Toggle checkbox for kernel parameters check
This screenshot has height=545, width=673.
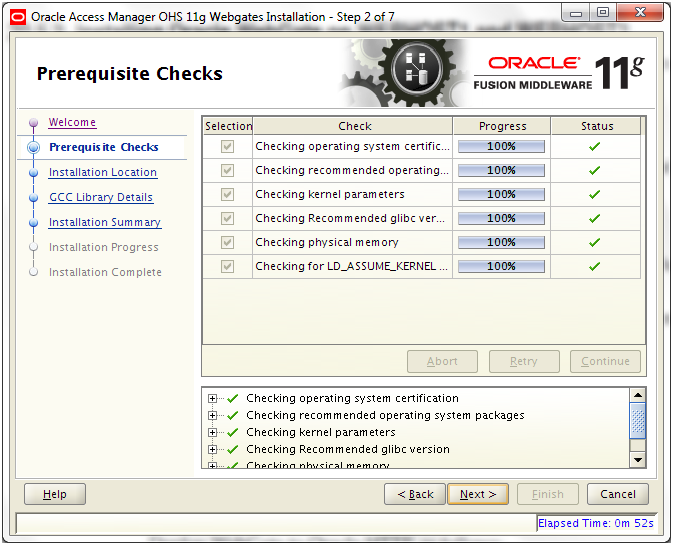[x=227, y=195]
